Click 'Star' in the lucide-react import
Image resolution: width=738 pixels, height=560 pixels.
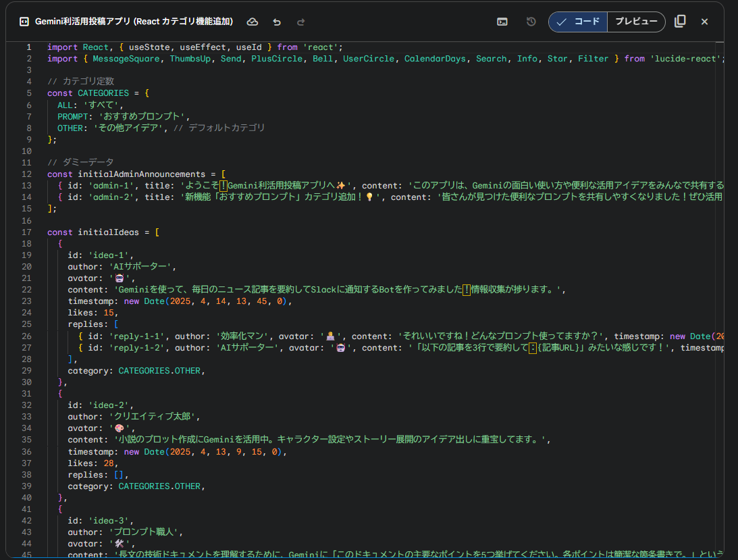(x=557, y=59)
